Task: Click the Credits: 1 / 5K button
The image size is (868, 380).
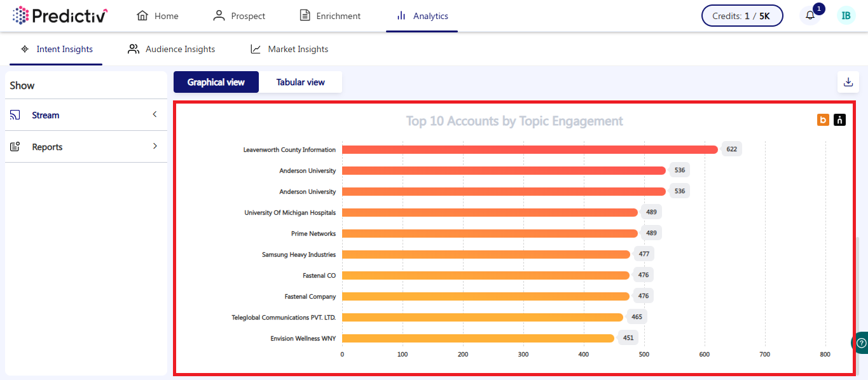Action: (742, 16)
